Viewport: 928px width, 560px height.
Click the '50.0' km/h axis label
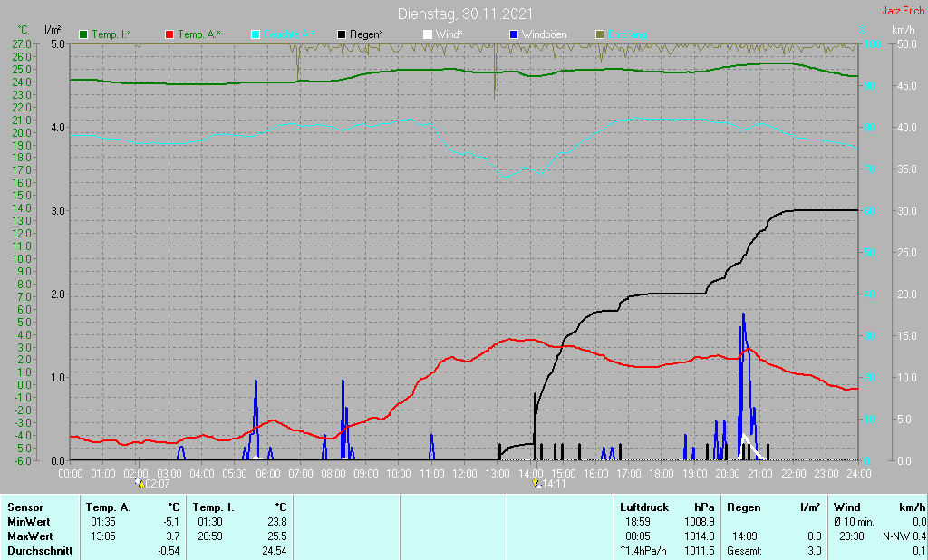pos(907,43)
